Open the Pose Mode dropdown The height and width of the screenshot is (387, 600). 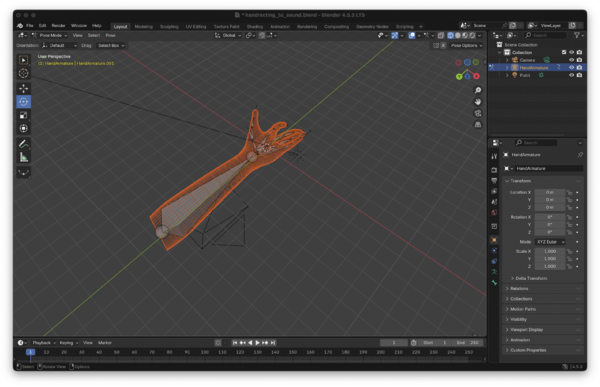50,35
